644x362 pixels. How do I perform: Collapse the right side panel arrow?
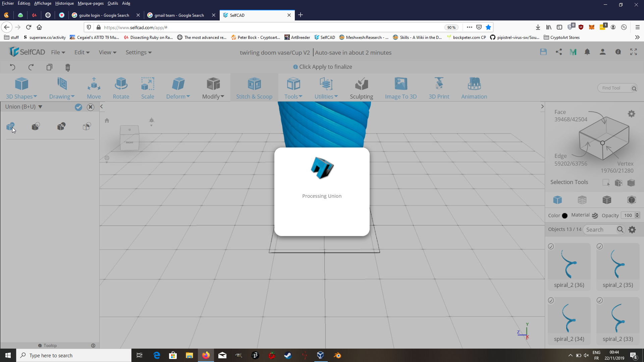pos(542,107)
